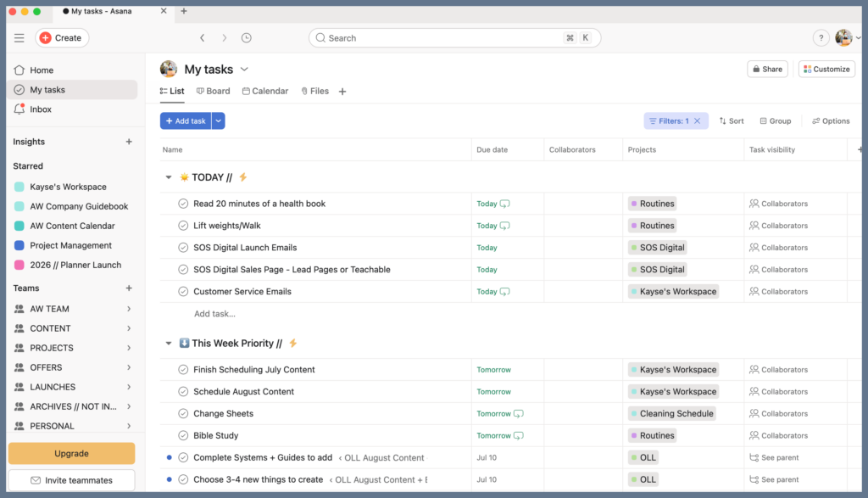Viewport: 868px width, 498px height.
Task: Switch to the List view tab
Action: 172,92
